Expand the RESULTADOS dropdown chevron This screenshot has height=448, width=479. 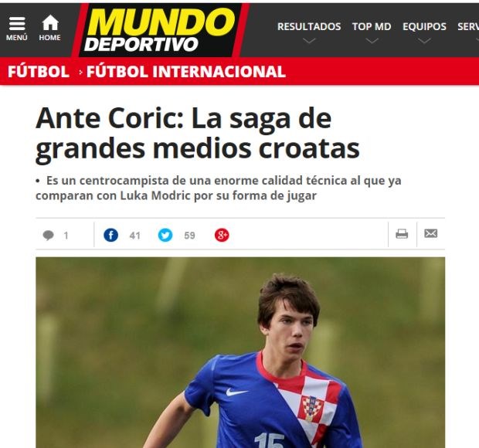(x=309, y=41)
